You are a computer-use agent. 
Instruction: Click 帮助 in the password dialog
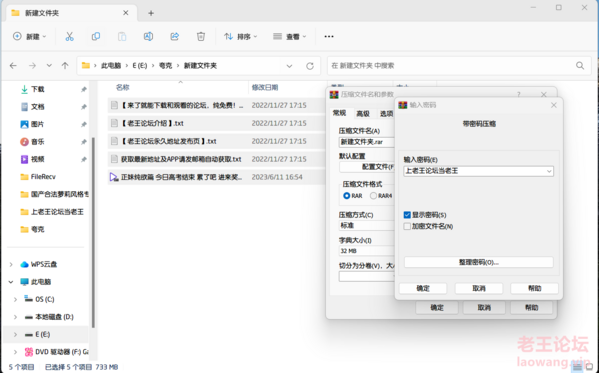click(x=534, y=288)
